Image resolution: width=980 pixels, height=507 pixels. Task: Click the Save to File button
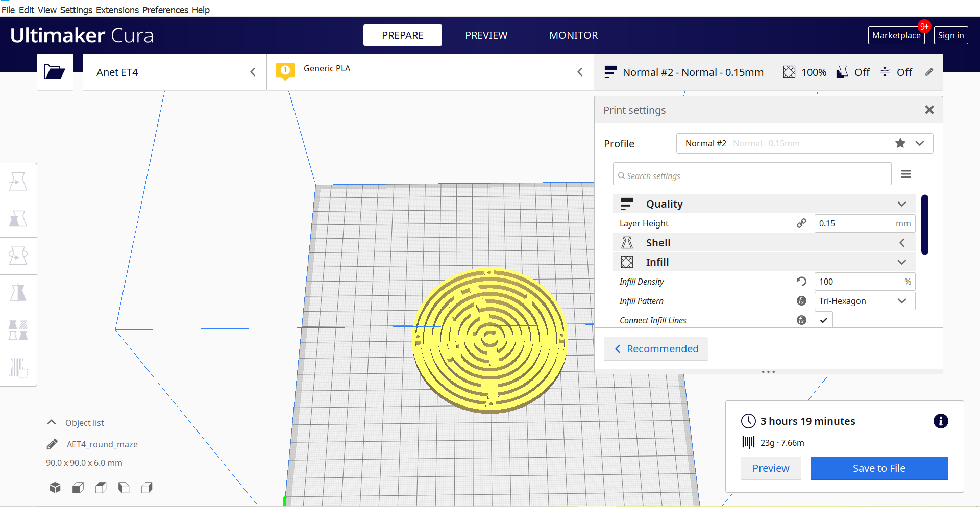(879, 468)
